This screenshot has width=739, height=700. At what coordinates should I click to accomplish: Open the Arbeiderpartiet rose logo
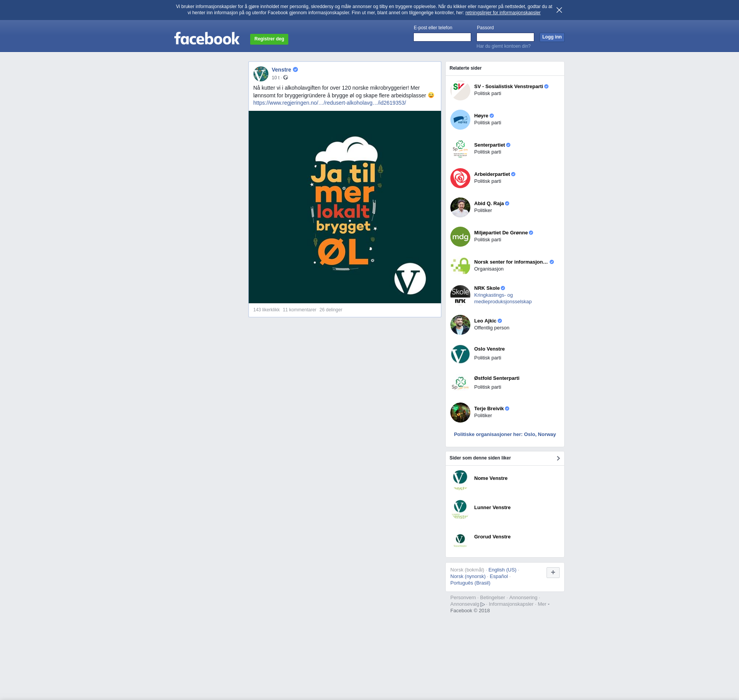tap(460, 178)
